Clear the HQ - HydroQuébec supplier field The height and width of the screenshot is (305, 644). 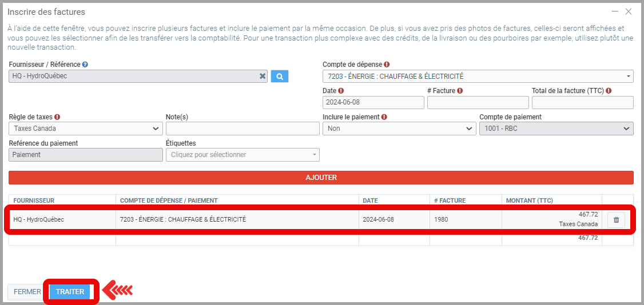pos(263,76)
